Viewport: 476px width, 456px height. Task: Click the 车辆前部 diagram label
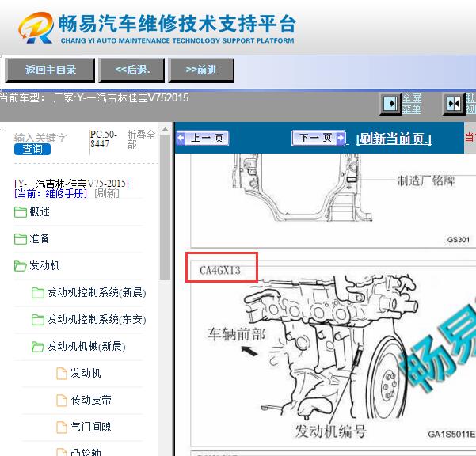click(x=237, y=334)
